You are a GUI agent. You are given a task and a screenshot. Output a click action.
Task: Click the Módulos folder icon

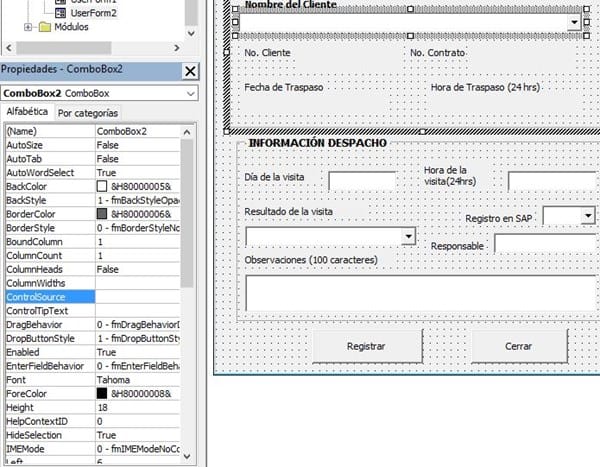45,27
